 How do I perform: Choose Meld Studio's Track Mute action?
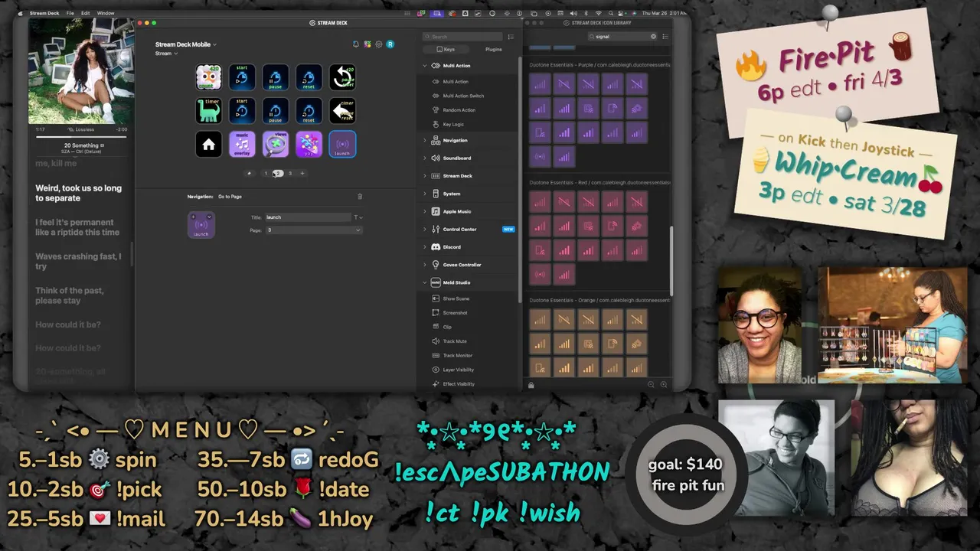pyautogui.click(x=455, y=341)
